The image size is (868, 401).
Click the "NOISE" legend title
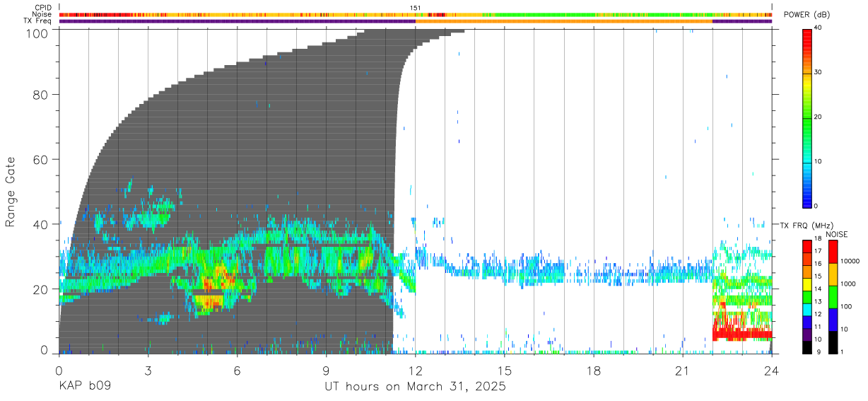[837, 234]
